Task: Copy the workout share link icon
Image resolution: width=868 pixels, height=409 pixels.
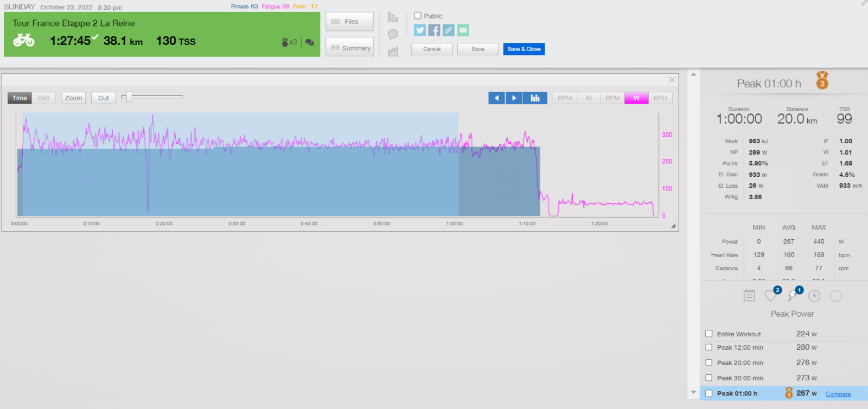Action: click(x=448, y=30)
